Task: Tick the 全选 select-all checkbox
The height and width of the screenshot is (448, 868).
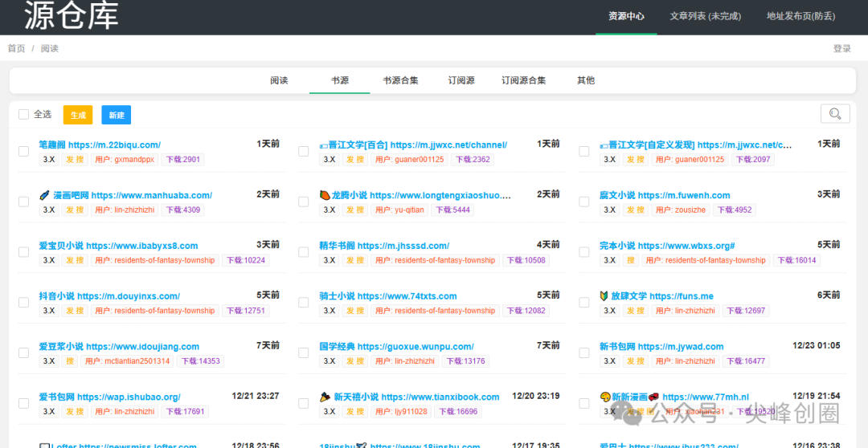Action: point(24,115)
